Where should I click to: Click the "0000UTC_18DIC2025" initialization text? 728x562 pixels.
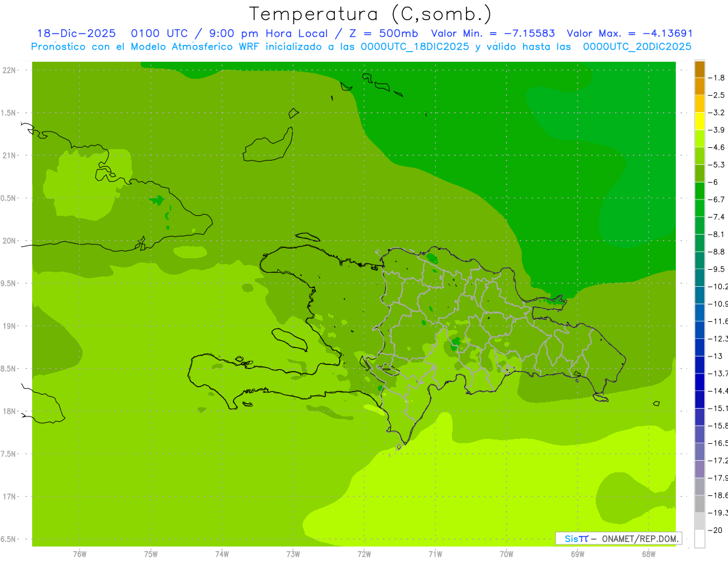pos(415,47)
